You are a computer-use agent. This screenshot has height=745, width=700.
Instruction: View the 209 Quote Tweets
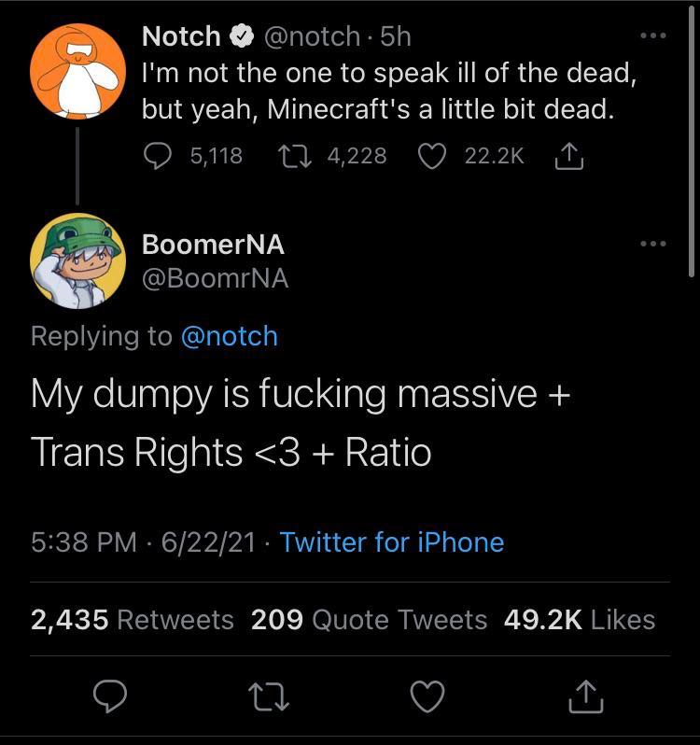370,620
